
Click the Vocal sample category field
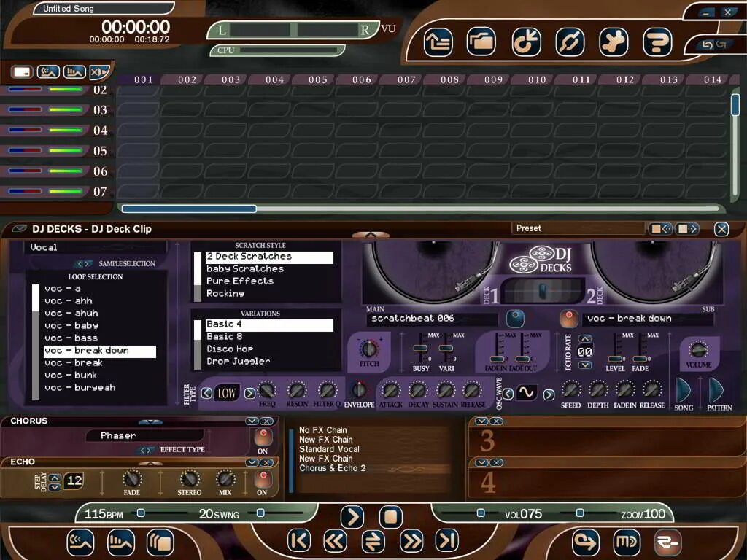click(96, 248)
